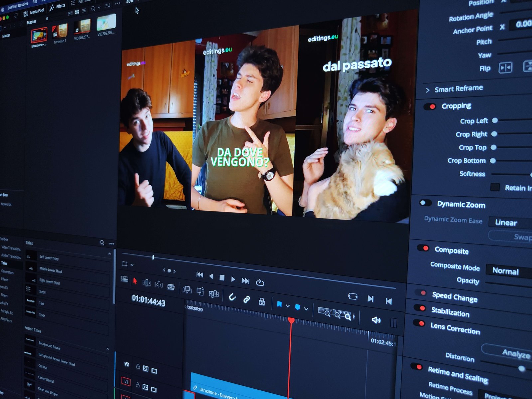Turn off the Composite toggle

[423, 248]
